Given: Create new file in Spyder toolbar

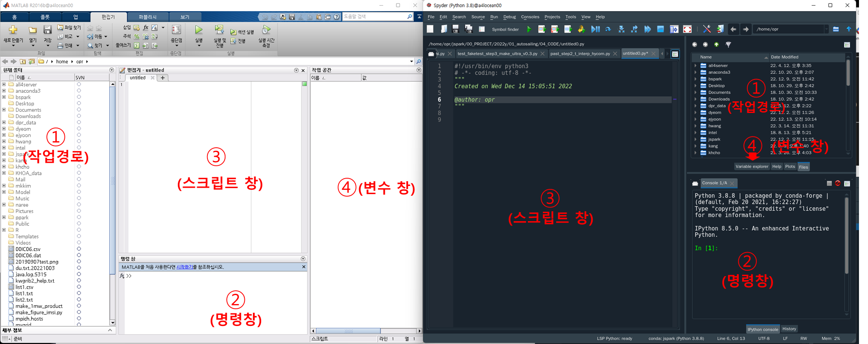Looking at the screenshot, I should [x=430, y=29].
